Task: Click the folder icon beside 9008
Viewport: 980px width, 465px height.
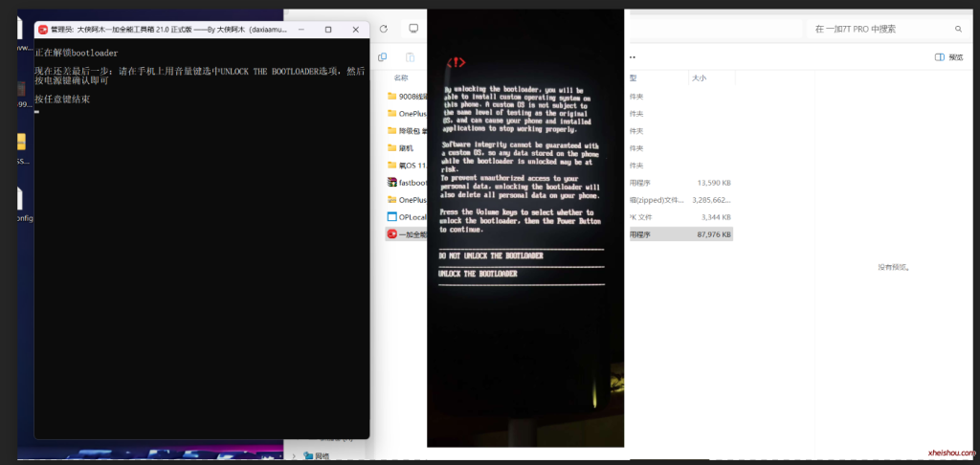Action: coord(391,97)
